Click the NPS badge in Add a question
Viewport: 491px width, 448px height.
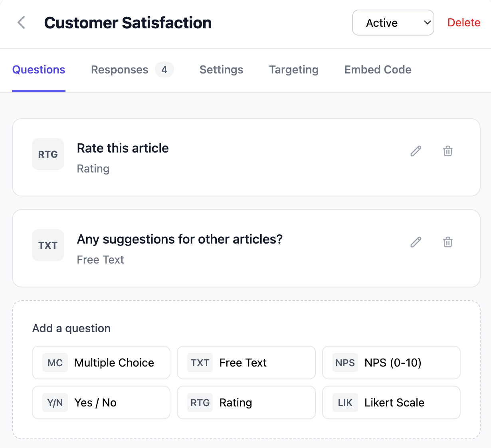(x=345, y=363)
